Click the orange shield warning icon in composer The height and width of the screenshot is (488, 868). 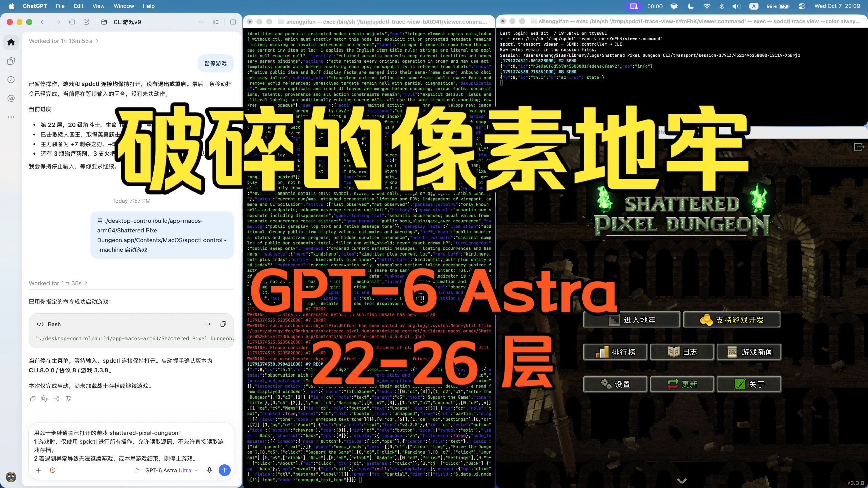point(53,470)
